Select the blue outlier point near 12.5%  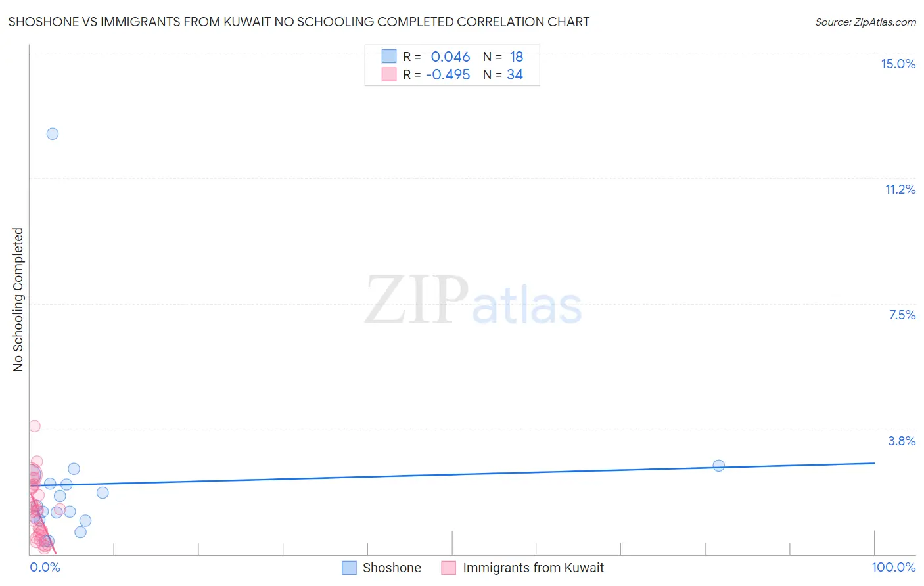point(53,134)
